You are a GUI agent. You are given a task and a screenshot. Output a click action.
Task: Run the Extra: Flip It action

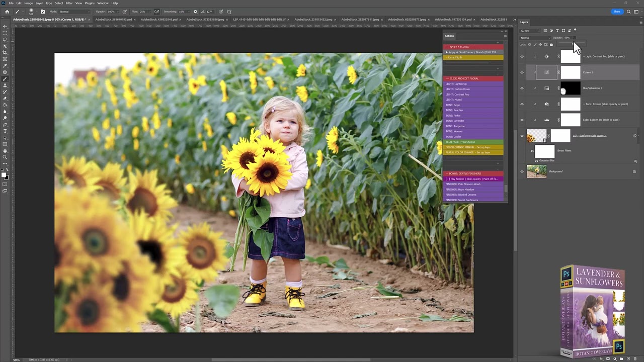(473, 57)
